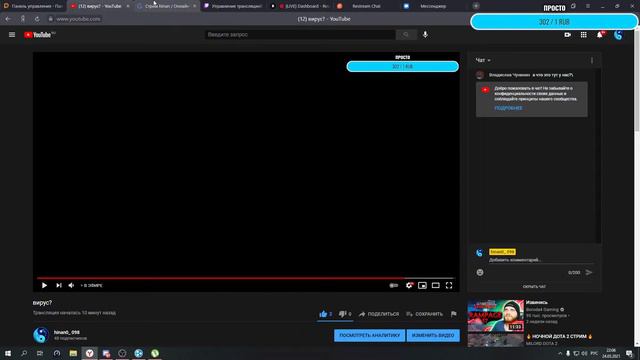The image size is (640, 360).
Task: Open a new browser tab with plus
Action: click(476, 6)
